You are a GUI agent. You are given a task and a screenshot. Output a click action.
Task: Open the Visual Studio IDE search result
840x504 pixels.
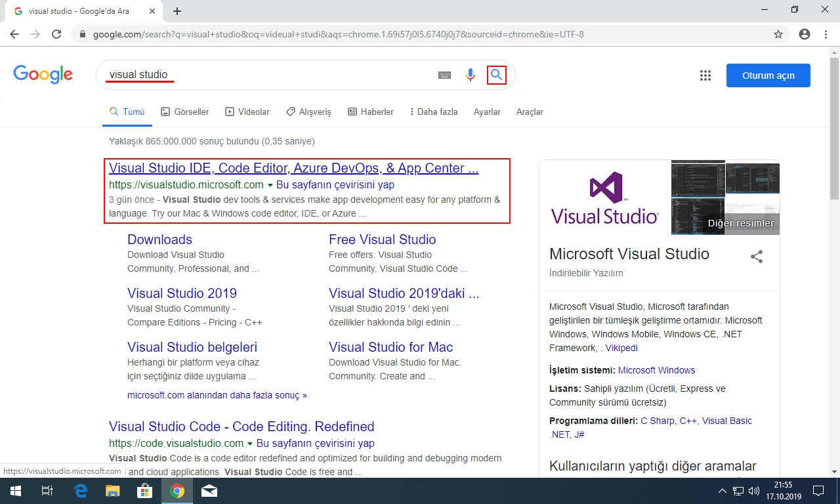(294, 168)
